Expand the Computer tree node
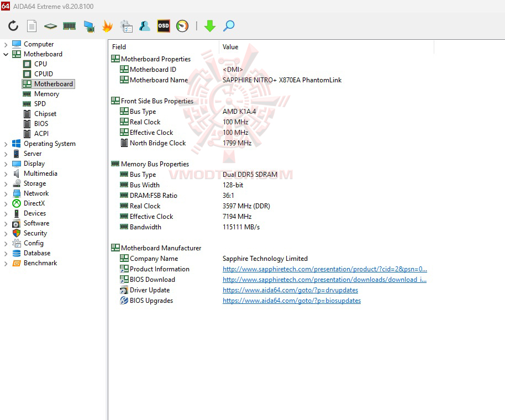This screenshot has width=505, height=420. (6, 44)
